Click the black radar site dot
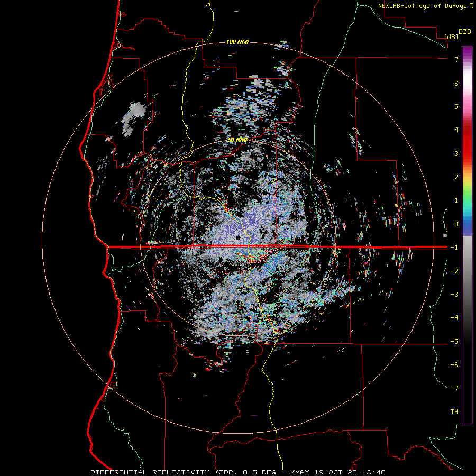 click(x=238, y=237)
